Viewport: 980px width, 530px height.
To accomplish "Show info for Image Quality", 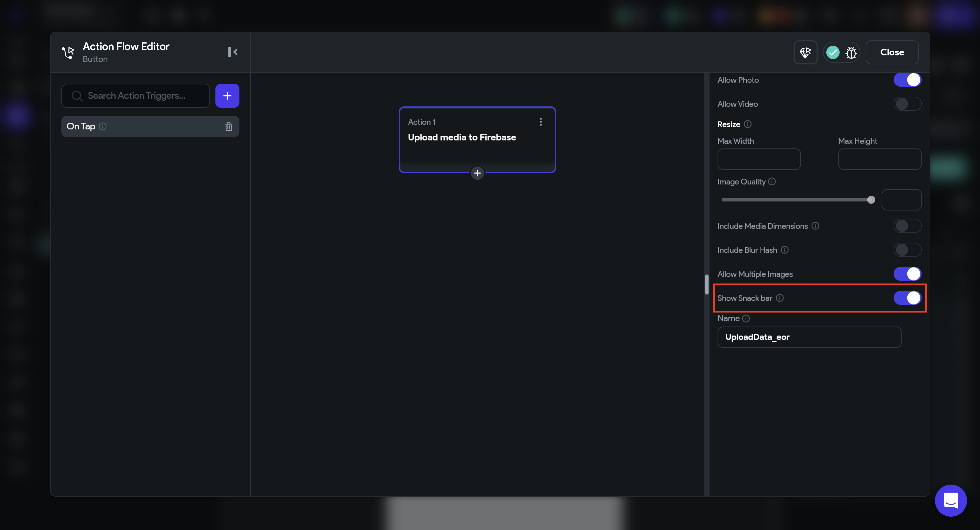I will pyautogui.click(x=772, y=181).
